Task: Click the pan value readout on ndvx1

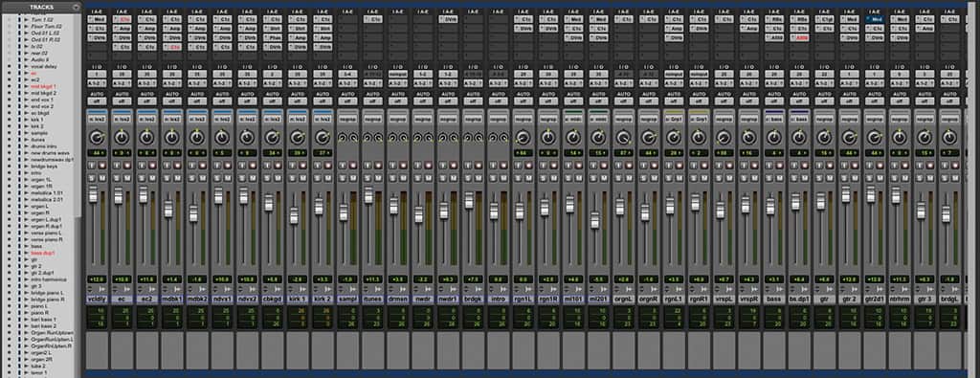Action: point(222,152)
